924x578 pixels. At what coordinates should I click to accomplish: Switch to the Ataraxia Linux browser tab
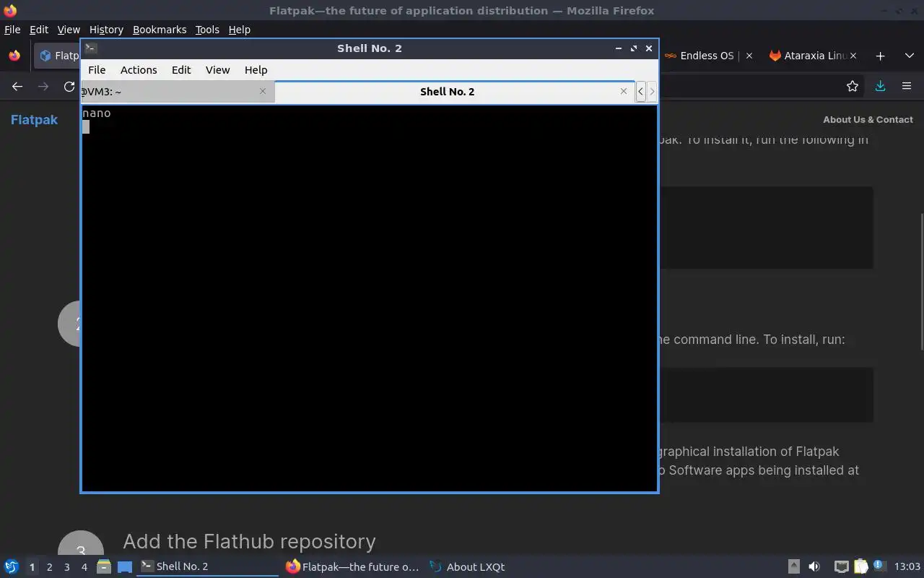pyautogui.click(x=807, y=56)
